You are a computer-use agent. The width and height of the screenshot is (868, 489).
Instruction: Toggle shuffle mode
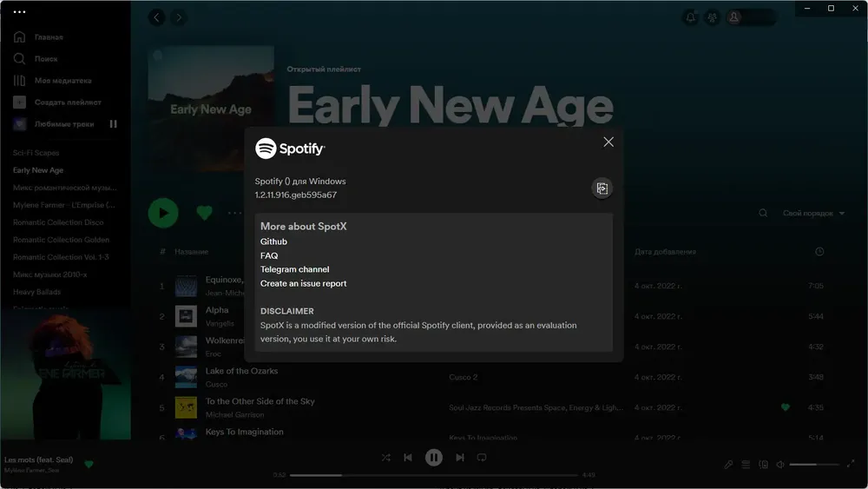[386, 458]
